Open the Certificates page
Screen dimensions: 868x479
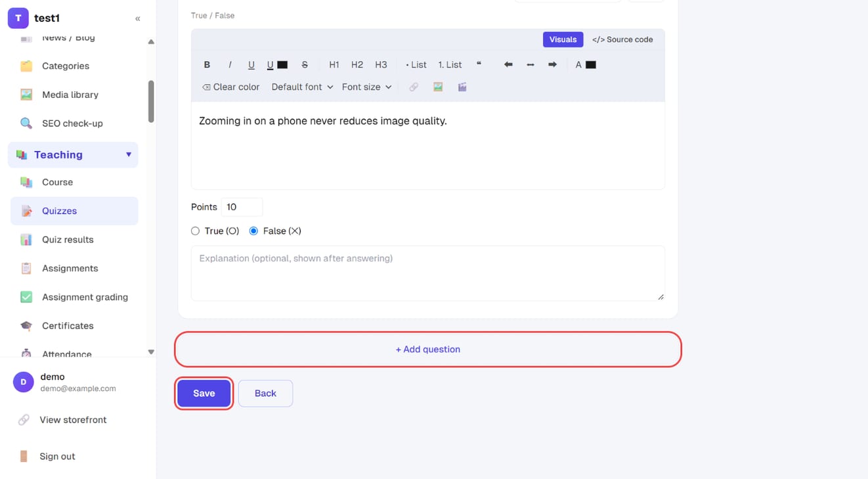(x=74, y=326)
